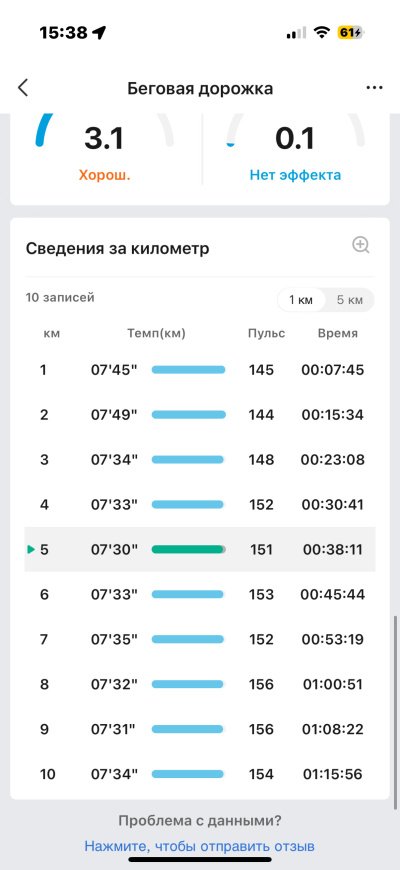The width and height of the screenshot is (400, 870).
Task: Tap the Темп(км) column header
Action: click(156, 333)
